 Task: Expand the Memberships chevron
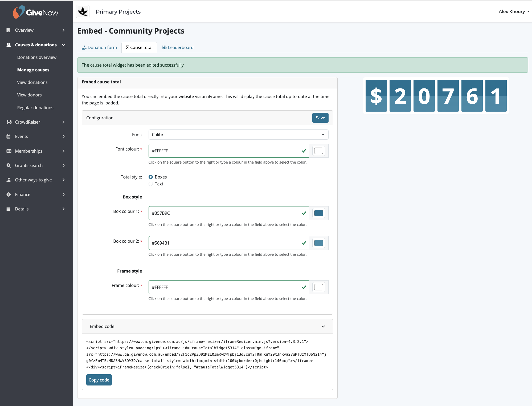(x=64, y=151)
